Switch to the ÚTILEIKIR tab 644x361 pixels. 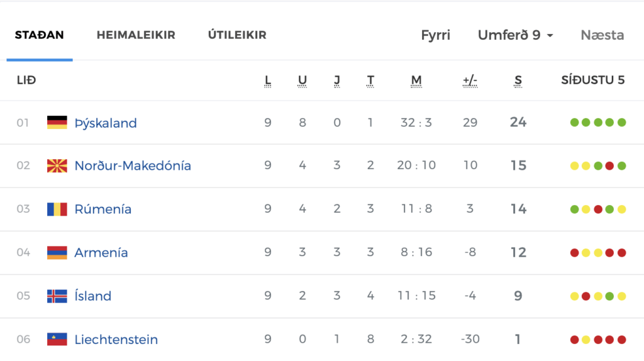(x=237, y=35)
